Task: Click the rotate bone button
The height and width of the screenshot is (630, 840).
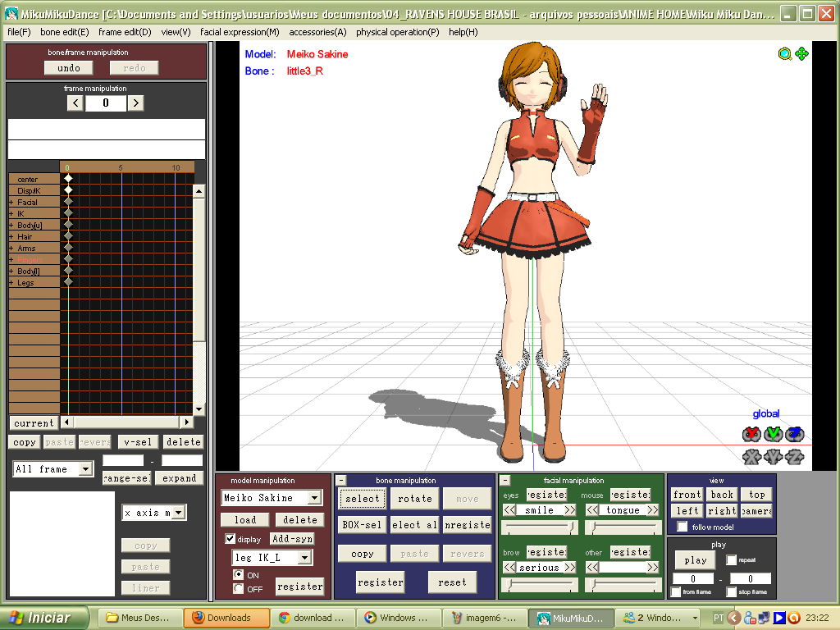Action: coord(414,498)
